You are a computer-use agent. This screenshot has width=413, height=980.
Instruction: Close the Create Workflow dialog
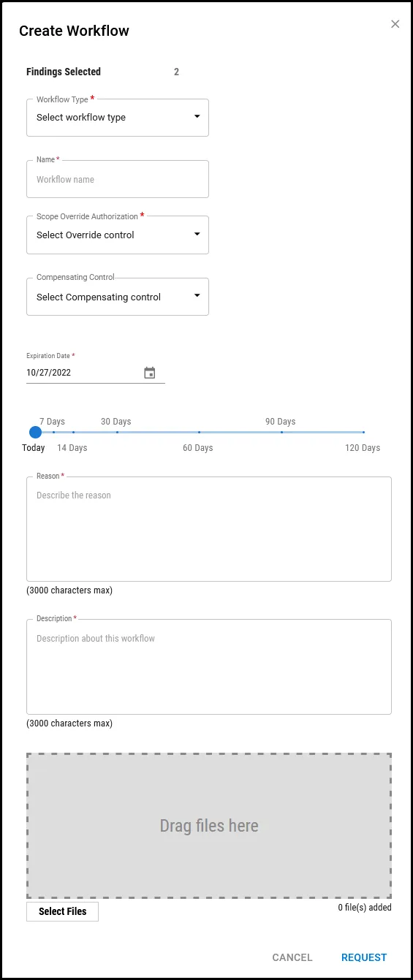click(395, 24)
